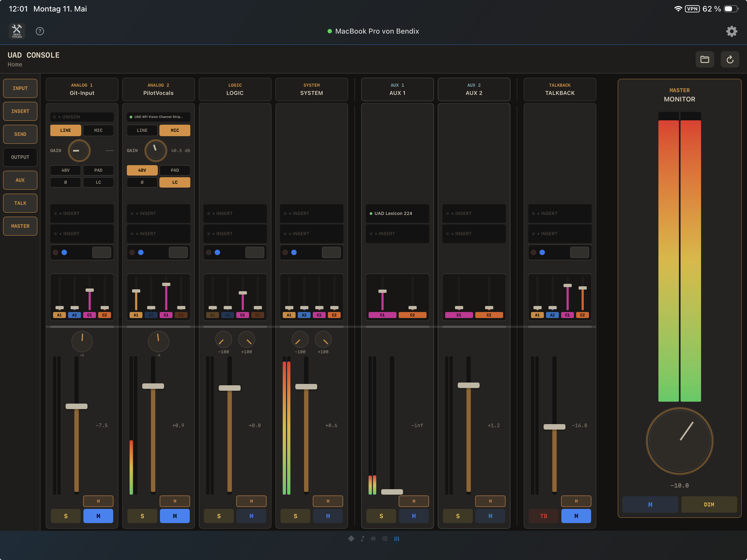Open Ben's Toolbox app icon
The width and height of the screenshot is (747, 560).
[x=17, y=31]
